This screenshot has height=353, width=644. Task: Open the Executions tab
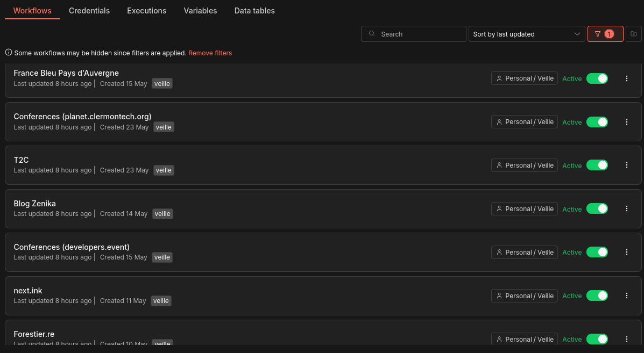[x=146, y=11]
